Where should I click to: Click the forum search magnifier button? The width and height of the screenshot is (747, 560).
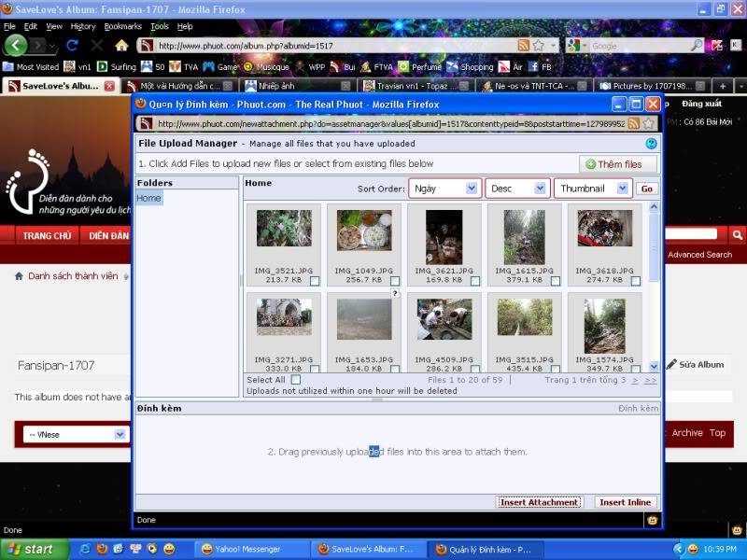point(737,235)
